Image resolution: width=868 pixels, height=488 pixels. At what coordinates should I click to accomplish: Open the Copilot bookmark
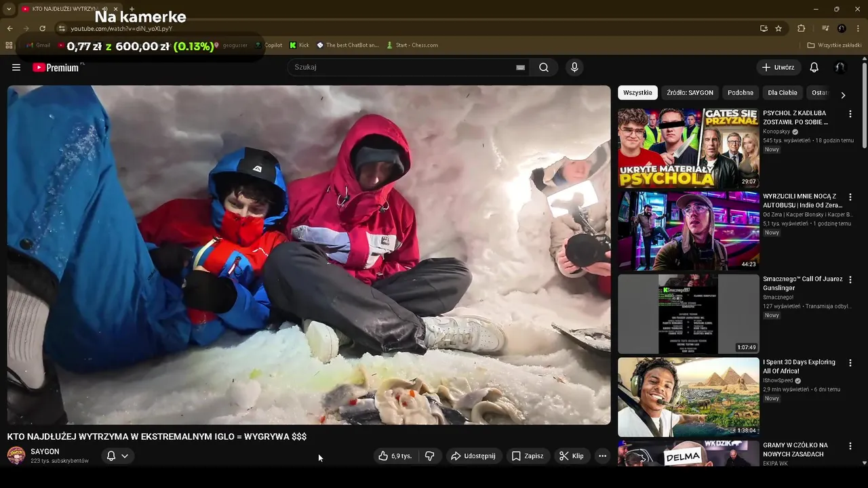pyautogui.click(x=269, y=45)
